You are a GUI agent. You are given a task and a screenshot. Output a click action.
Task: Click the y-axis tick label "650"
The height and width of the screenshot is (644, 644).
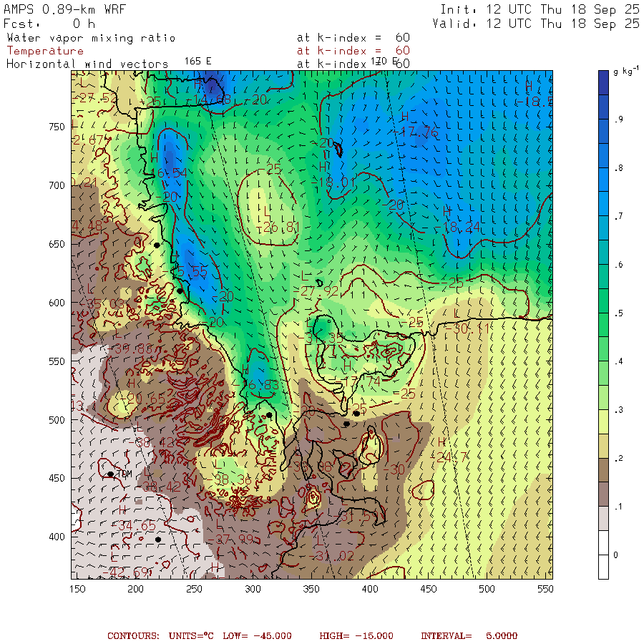(x=57, y=244)
